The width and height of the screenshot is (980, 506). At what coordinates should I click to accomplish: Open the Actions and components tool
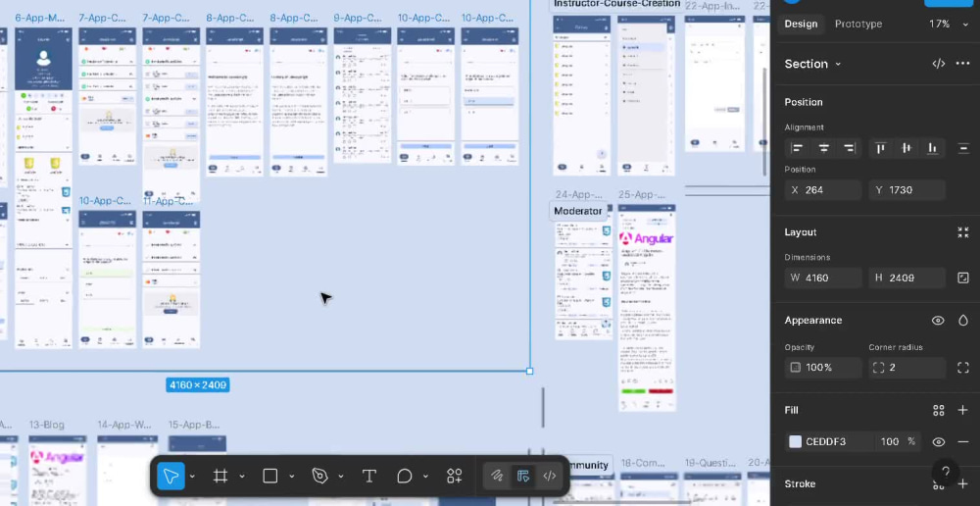pos(455,476)
